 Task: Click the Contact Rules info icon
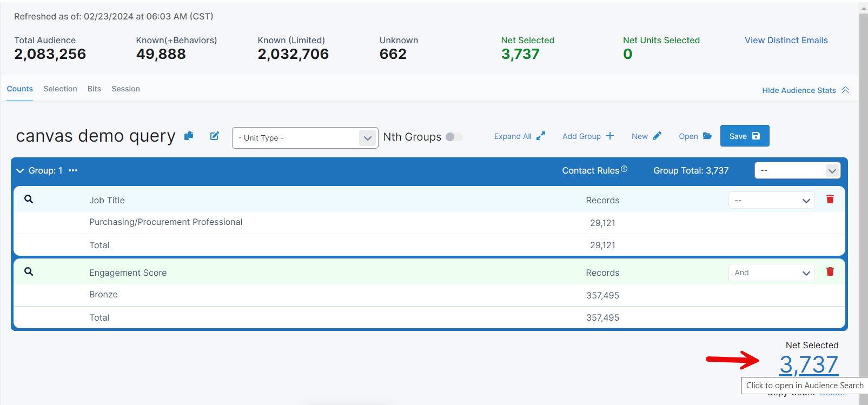click(624, 169)
